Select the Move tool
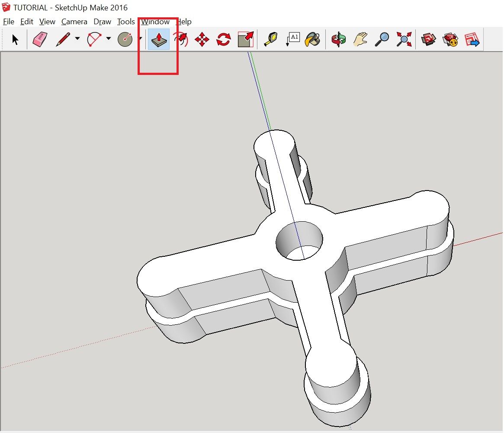 202,39
